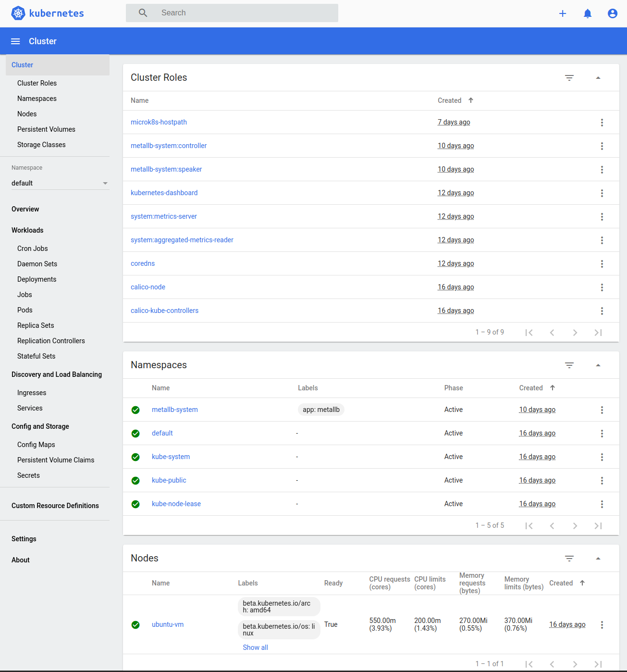Open the Kubernetes logo home link
This screenshot has width=627, height=672.
click(48, 13)
